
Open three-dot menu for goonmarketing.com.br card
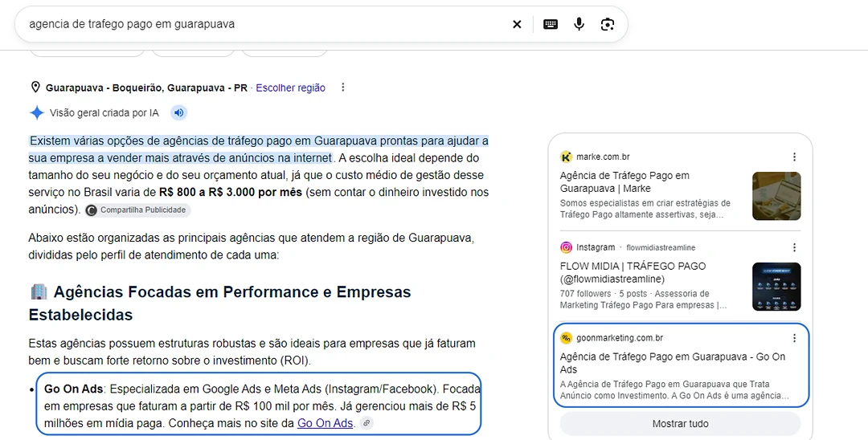794,338
